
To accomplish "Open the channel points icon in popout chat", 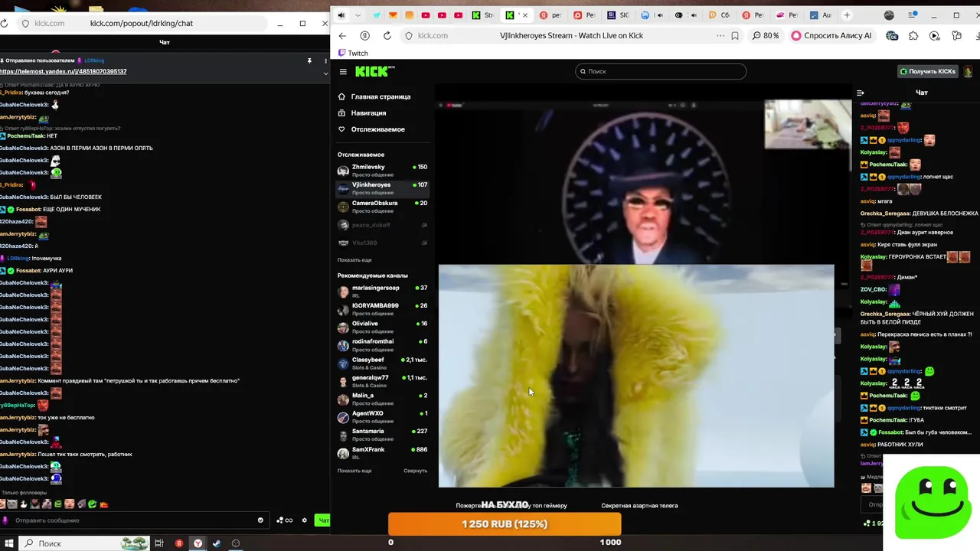I will [285, 520].
